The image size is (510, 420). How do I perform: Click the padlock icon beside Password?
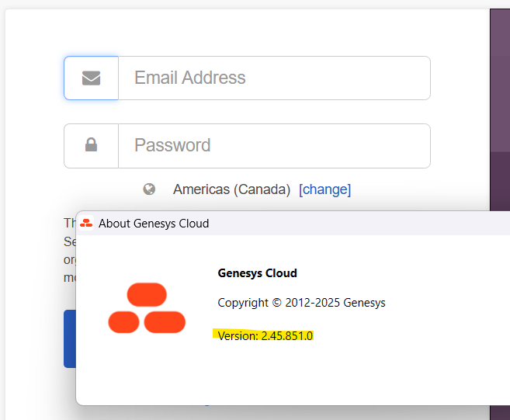[x=91, y=145]
